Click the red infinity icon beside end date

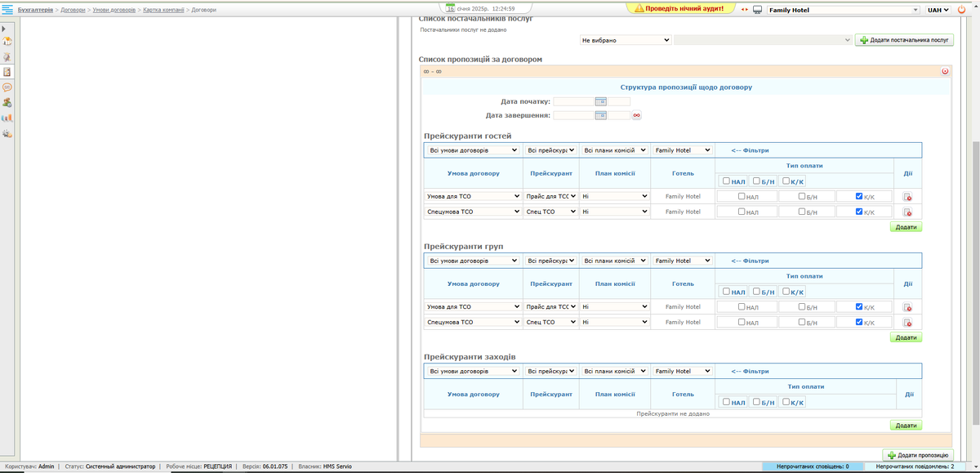(x=636, y=115)
